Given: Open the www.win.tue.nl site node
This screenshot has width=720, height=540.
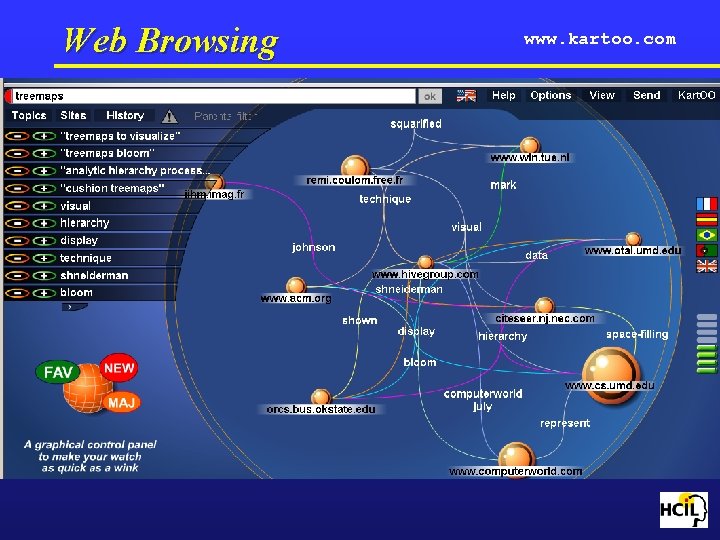Looking at the screenshot, I should pyautogui.click(x=530, y=145).
